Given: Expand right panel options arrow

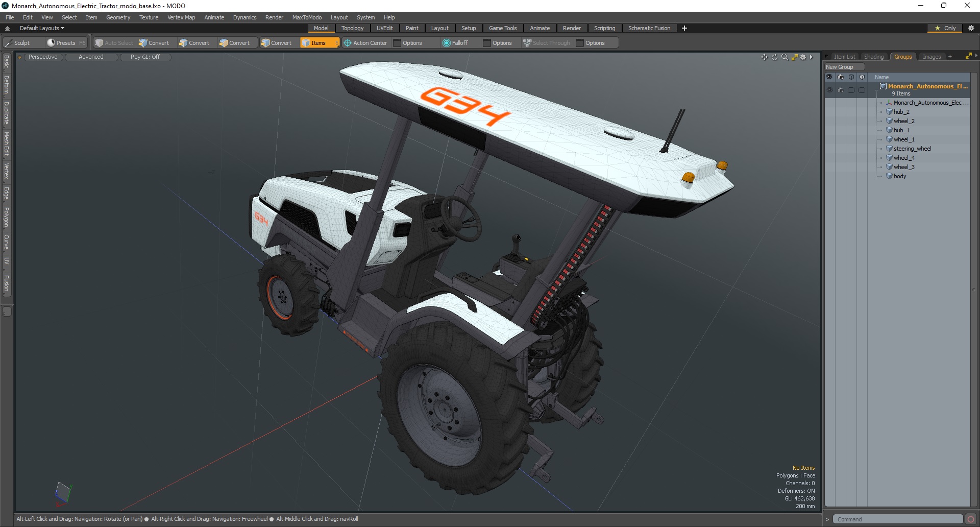Looking at the screenshot, I should (976, 56).
